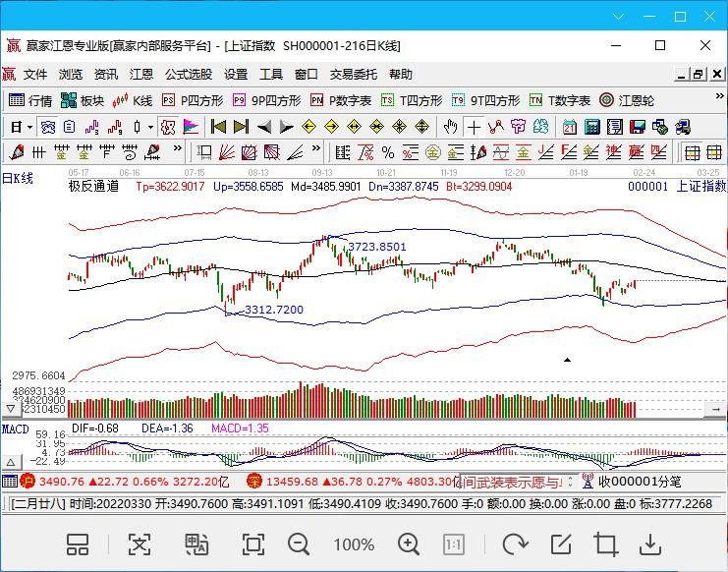Open the calculator tool icon
The width and height of the screenshot is (728, 572).
(592, 127)
